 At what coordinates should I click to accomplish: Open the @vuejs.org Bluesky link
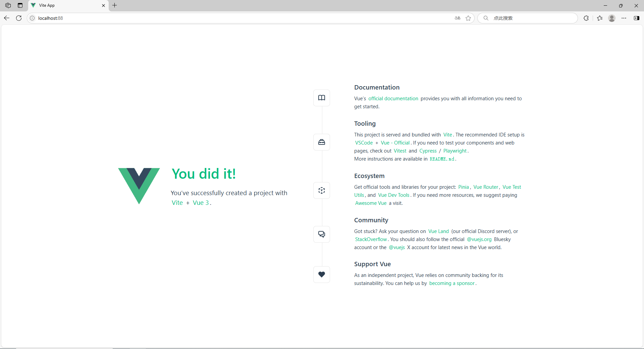click(479, 239)
